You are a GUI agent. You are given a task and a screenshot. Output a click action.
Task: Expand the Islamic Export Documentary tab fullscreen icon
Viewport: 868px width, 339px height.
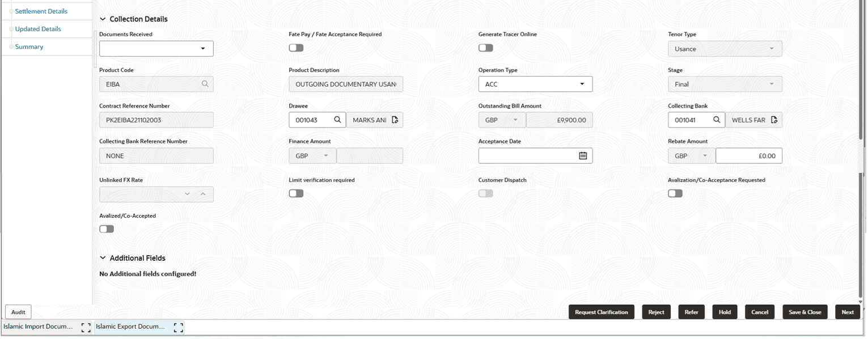point(179,327)
